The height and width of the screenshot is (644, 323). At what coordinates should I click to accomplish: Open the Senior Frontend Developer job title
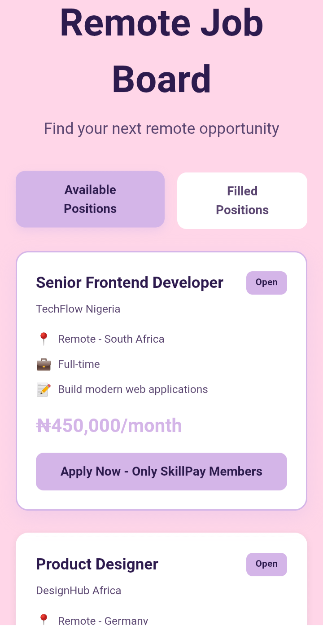[130, 283]
